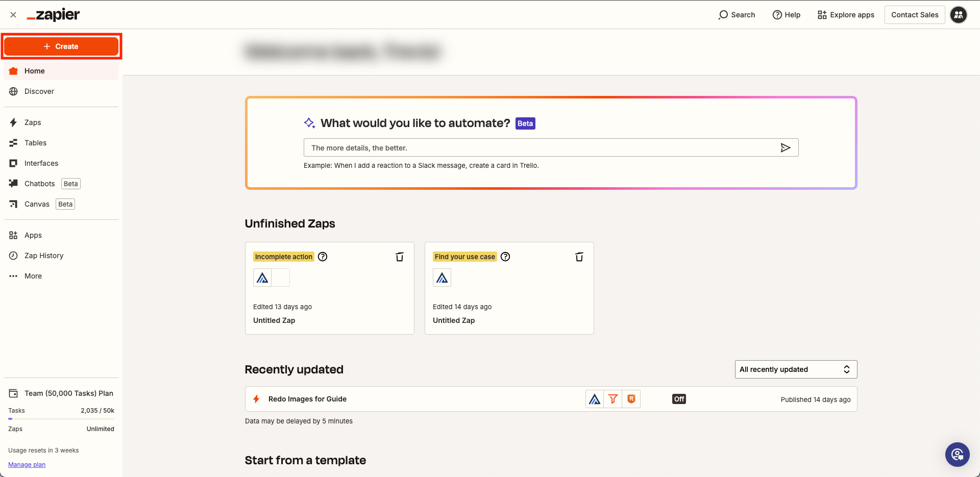This screenshot has height=477, width=980.
Task: Open the Explore apps menu
Action: pyautogui.click(x=846, y=15)
